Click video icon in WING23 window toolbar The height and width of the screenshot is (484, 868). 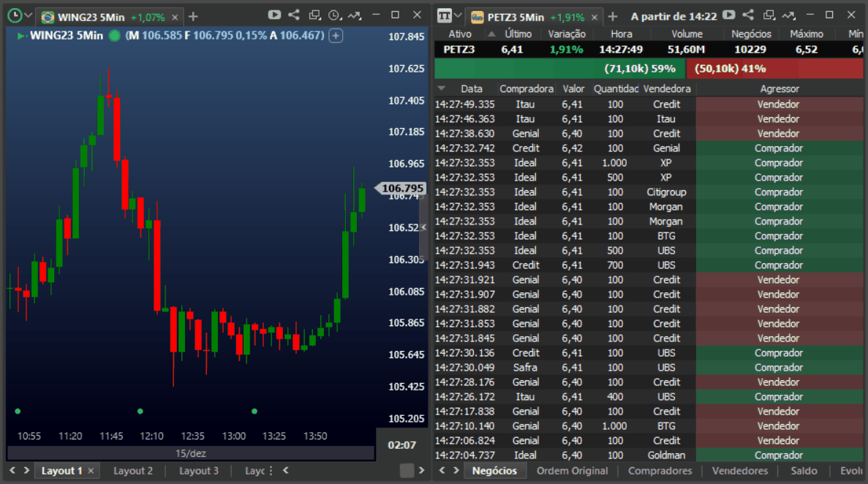[x=274, y=15]
